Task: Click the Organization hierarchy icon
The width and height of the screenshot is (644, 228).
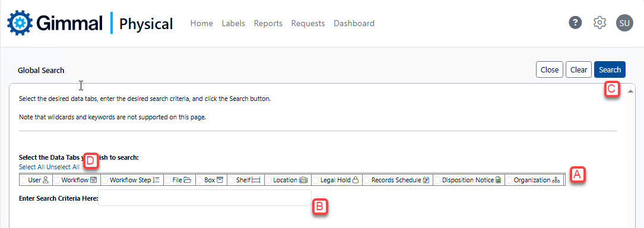Action: [x=556, y=180]
